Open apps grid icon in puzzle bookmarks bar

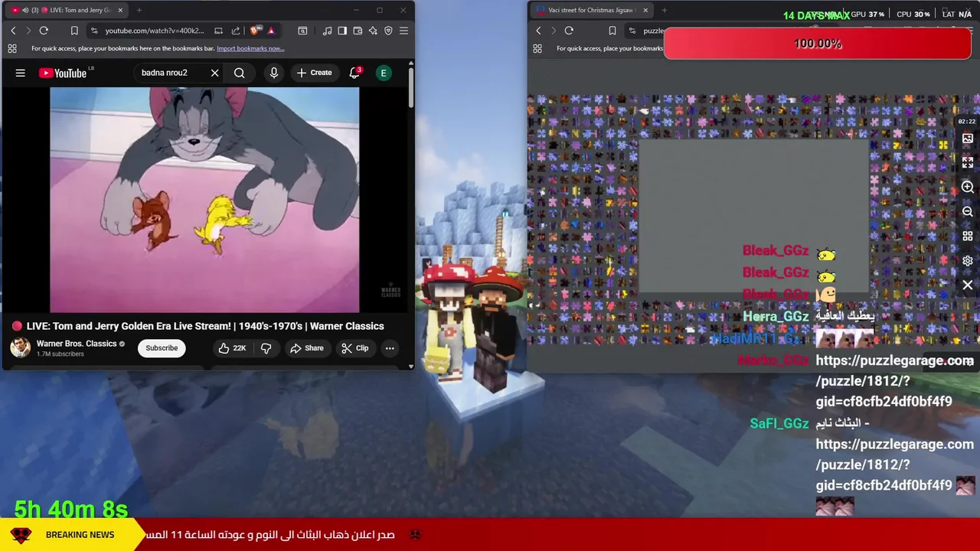coord(537,48)
